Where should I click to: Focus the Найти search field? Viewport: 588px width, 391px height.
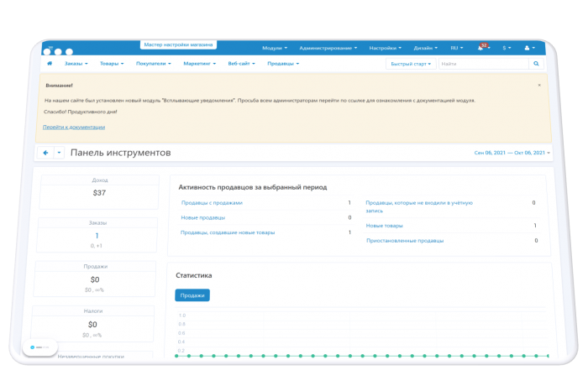tap(484, 64)
